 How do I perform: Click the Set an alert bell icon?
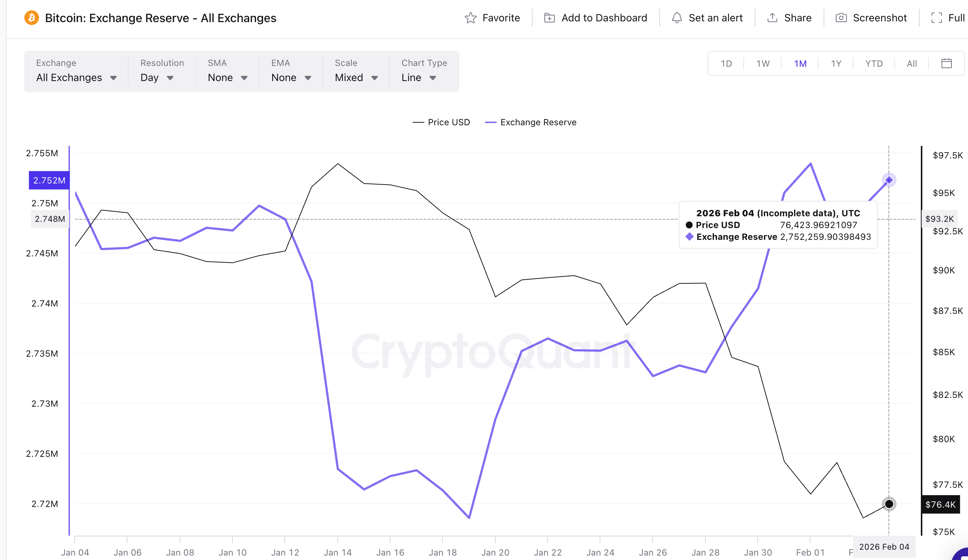(x=677, y=18)
